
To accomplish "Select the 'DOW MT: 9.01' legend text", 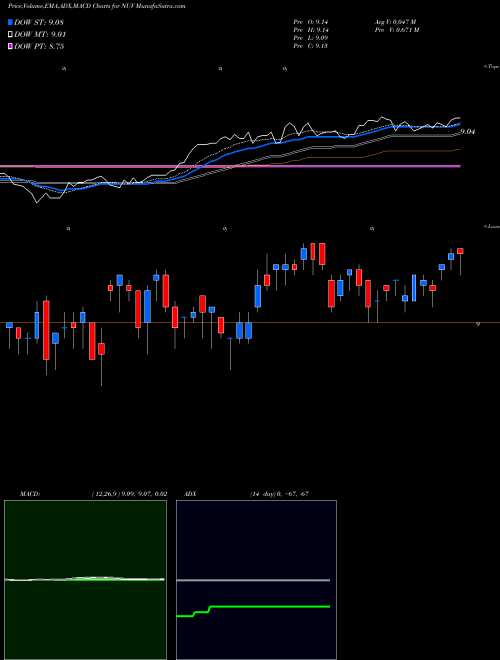I will click(x=40, y=35).
